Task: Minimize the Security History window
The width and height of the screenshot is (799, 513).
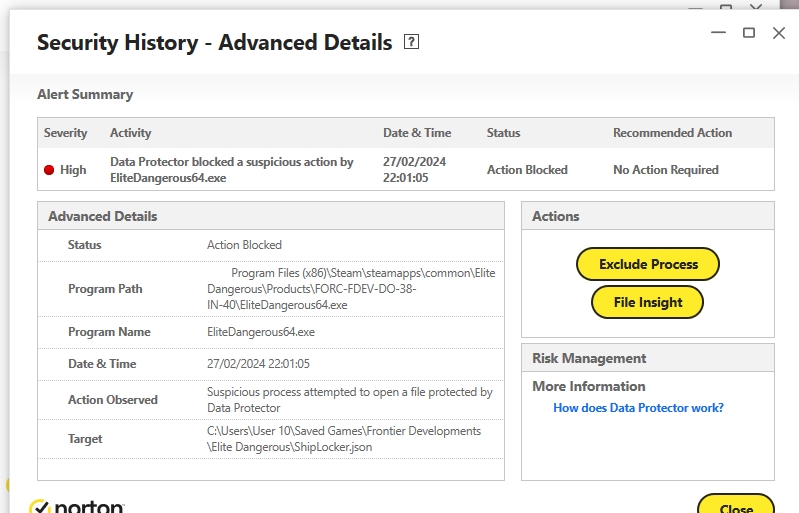Action: pos(718,33)
